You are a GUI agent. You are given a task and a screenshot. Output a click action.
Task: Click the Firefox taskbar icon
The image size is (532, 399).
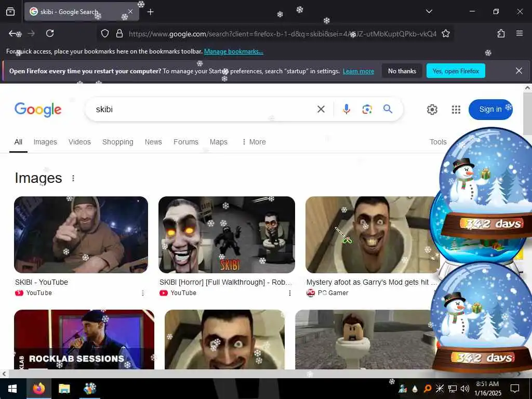[x=39, y=389]
